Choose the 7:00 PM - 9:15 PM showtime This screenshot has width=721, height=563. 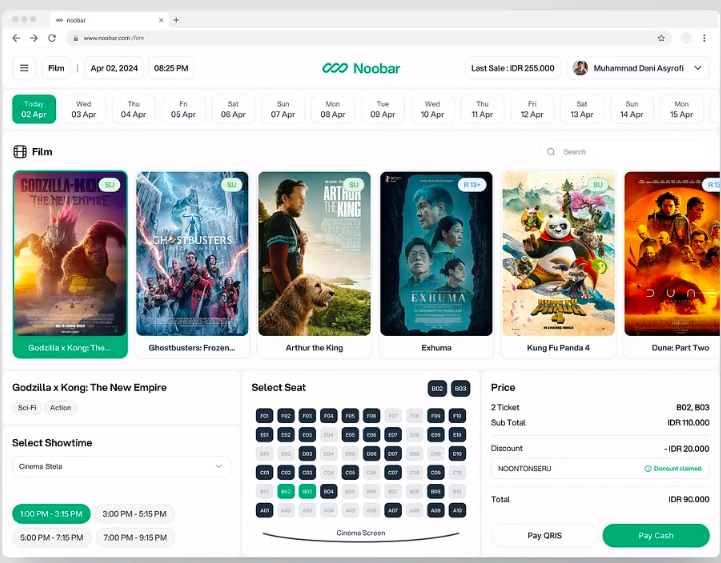(135, 537)
